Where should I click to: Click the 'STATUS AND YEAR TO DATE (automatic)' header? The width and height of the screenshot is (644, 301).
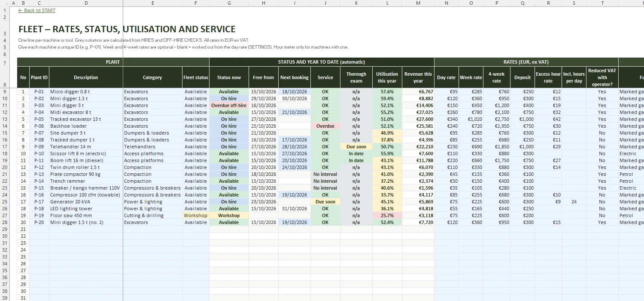(322, 62)
